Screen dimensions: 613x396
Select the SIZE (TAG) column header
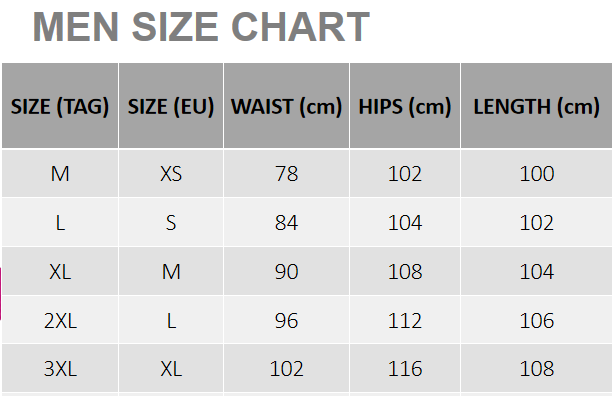pyautogui.click(x=60, y=106)
